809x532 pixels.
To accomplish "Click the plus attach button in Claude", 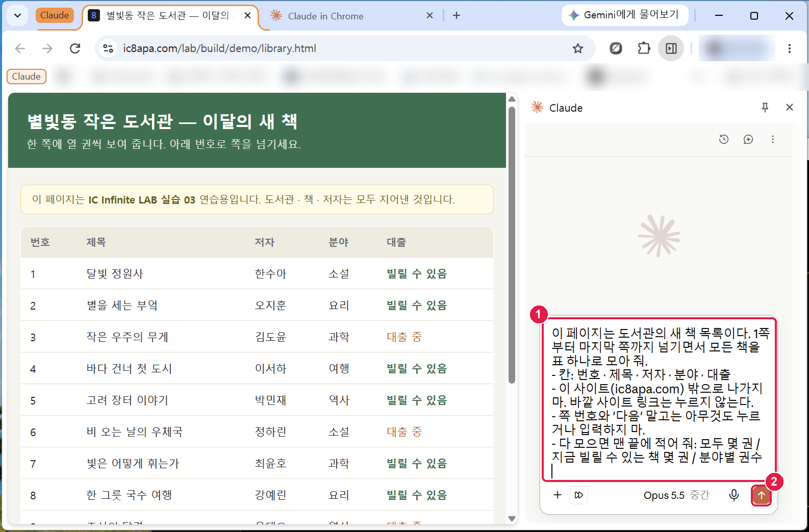I will (x=558, y=495).
